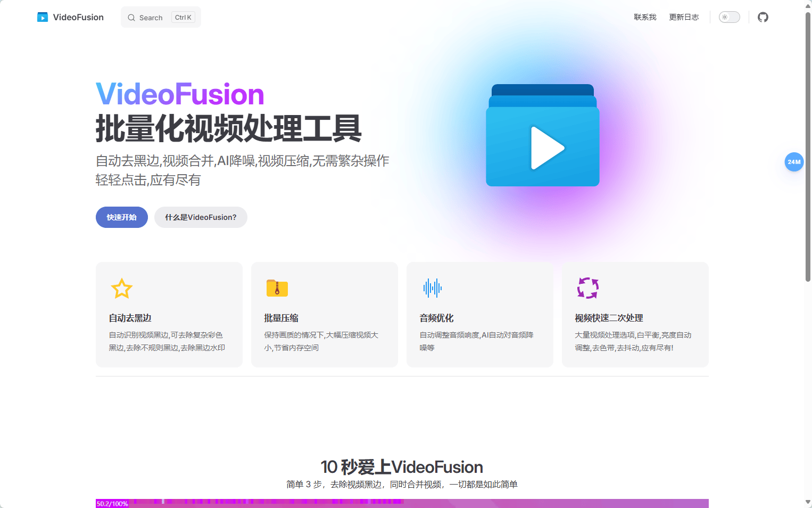Open the 联系我 nav link
This screenshot has width=812, height=508.
coord(645,17)
